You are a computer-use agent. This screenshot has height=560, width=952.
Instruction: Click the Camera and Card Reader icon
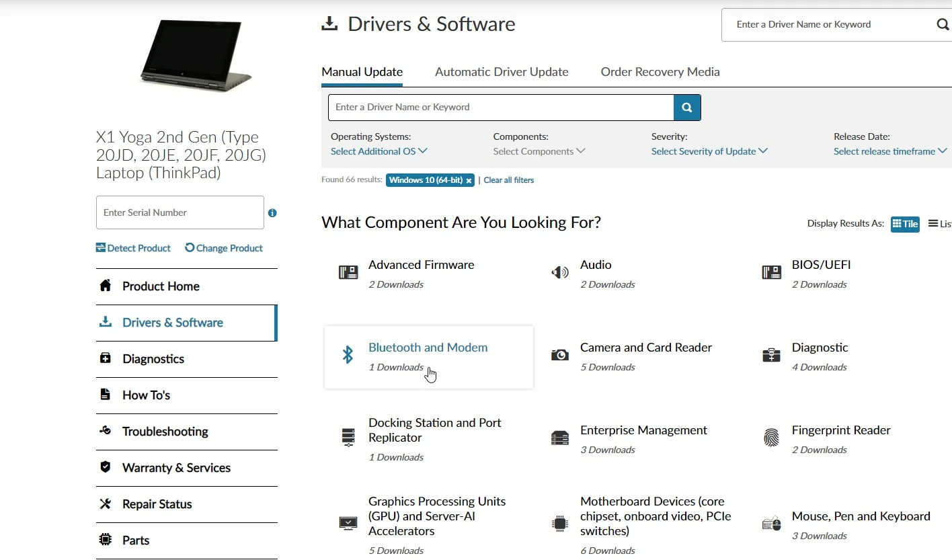pos(559,355)
